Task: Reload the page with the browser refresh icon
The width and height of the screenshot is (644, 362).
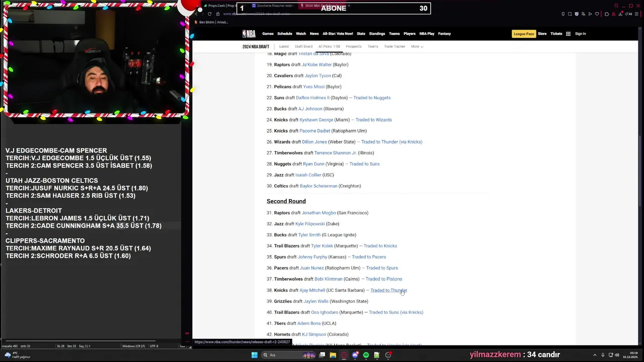Action: pyautogui.click(x=209, y=14)
